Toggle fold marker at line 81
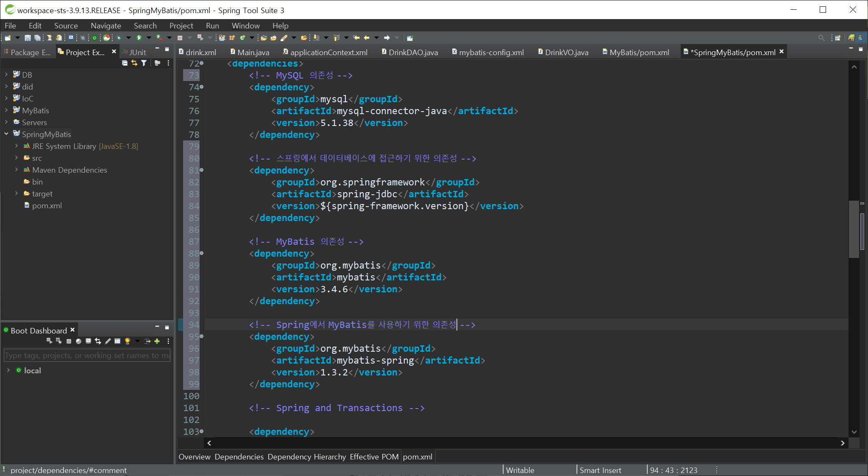Screen dimensions: 868x476 (x=202, y=170)
